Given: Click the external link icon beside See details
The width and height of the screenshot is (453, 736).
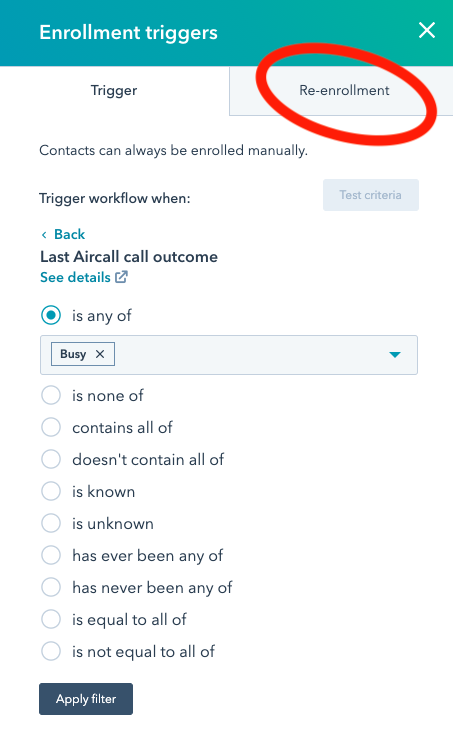Looking at the screenshot, I should click(122, 277).
